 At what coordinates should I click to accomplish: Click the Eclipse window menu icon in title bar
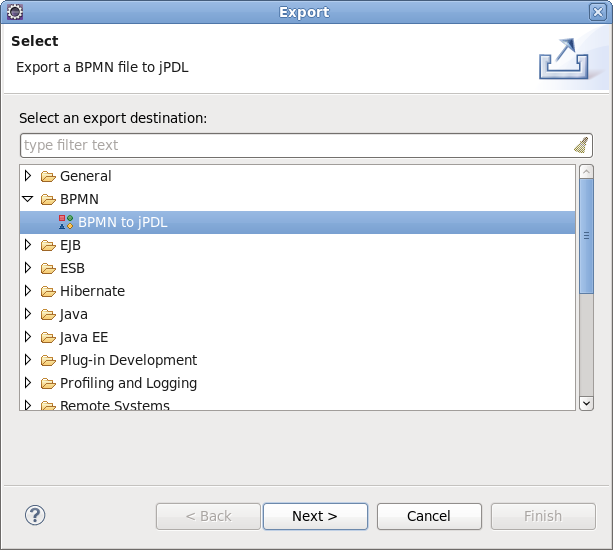[15, 12]
